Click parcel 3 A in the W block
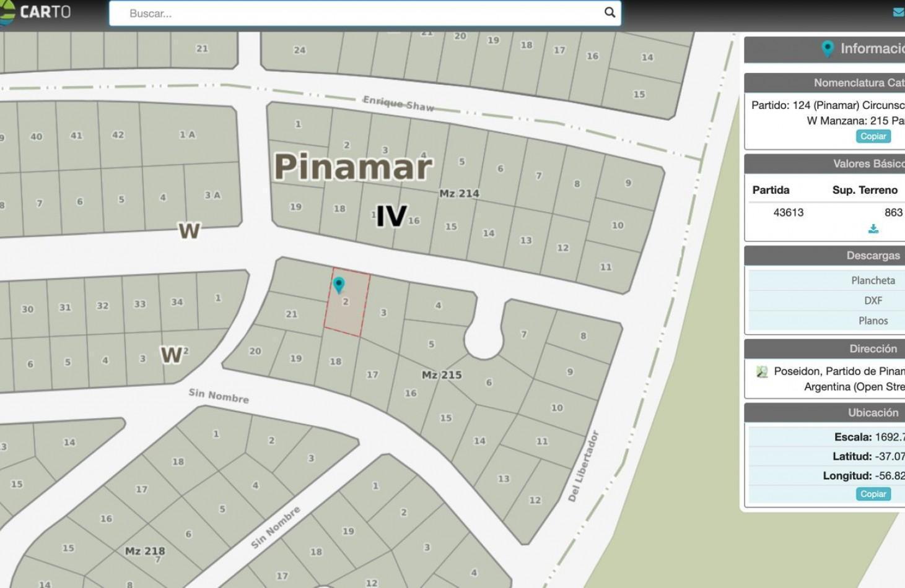The image size is (905, 588). (x=212, y=195)
